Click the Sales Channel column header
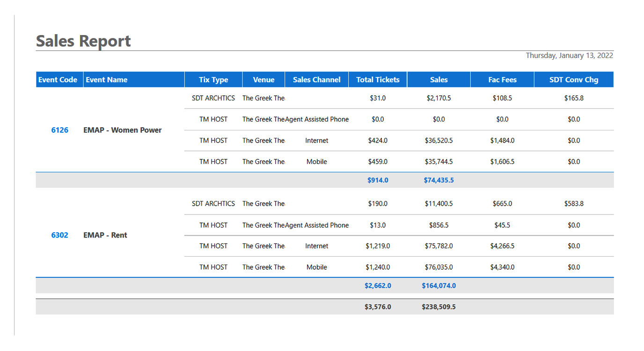 click(316, 79)
